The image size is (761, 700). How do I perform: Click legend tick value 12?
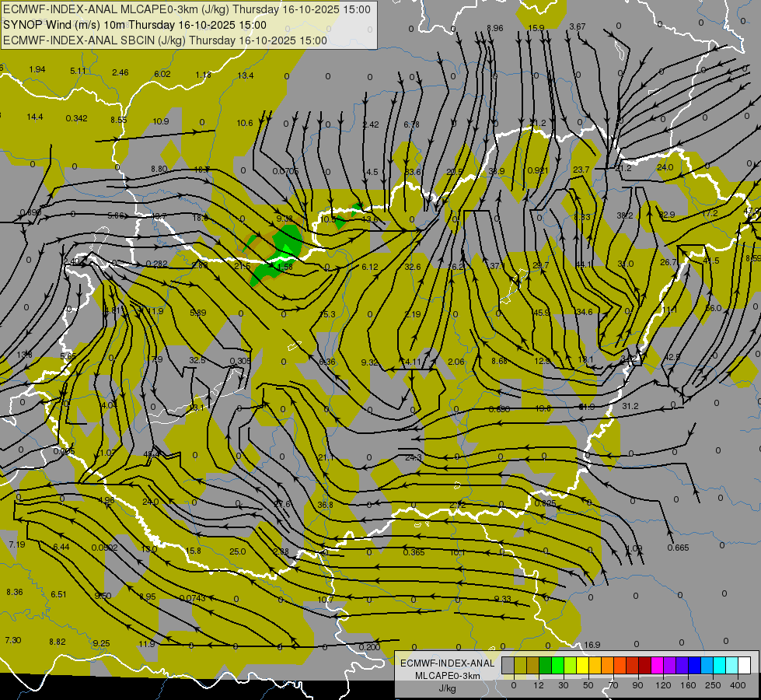(538, 685)
